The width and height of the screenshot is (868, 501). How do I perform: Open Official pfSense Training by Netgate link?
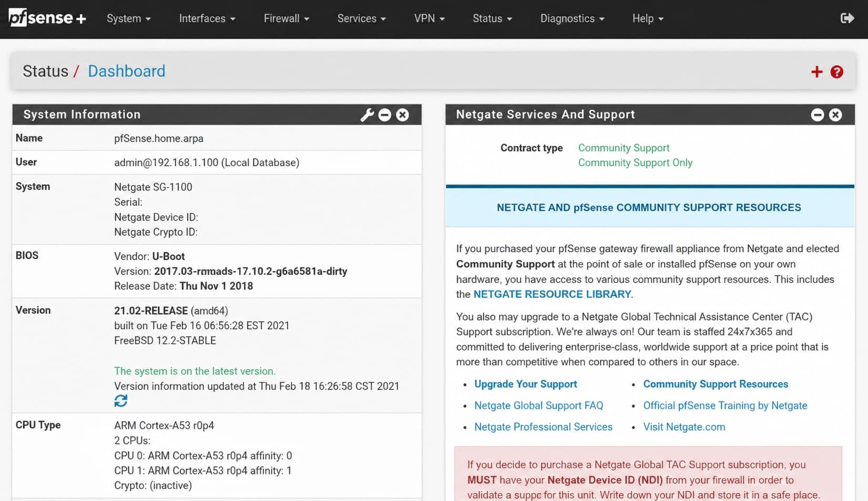(726, 406)
